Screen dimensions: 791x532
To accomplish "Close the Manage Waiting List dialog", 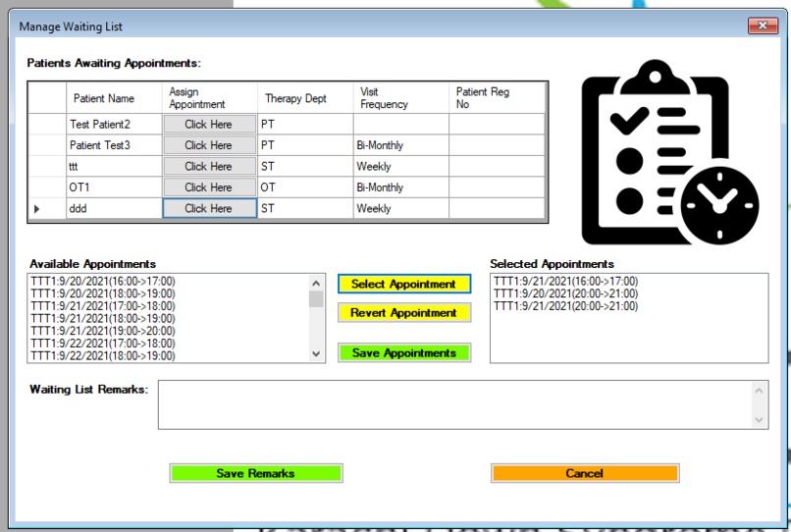I will click(763, 26).
